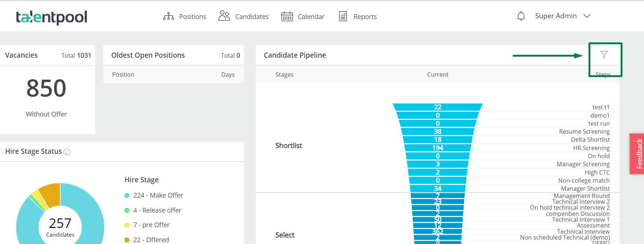Click the 2 High CTC funnel bar
644x244 pixels.
coord(437,172)
